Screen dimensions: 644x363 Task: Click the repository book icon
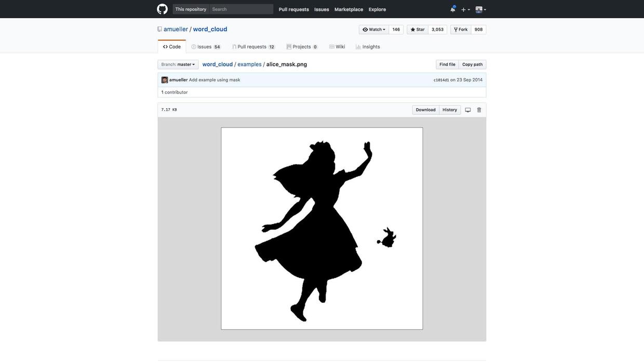pyautogui.click(x=160, y=30)
